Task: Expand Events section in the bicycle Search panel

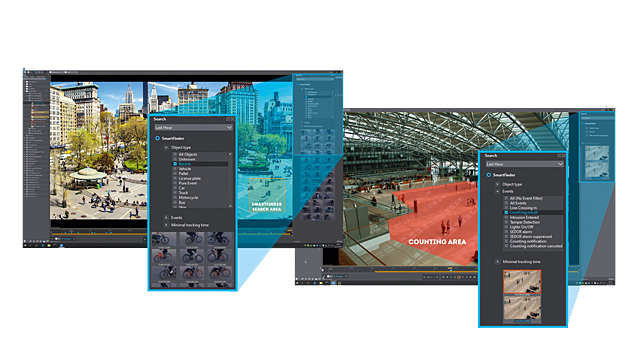Action: coord(166,218)
